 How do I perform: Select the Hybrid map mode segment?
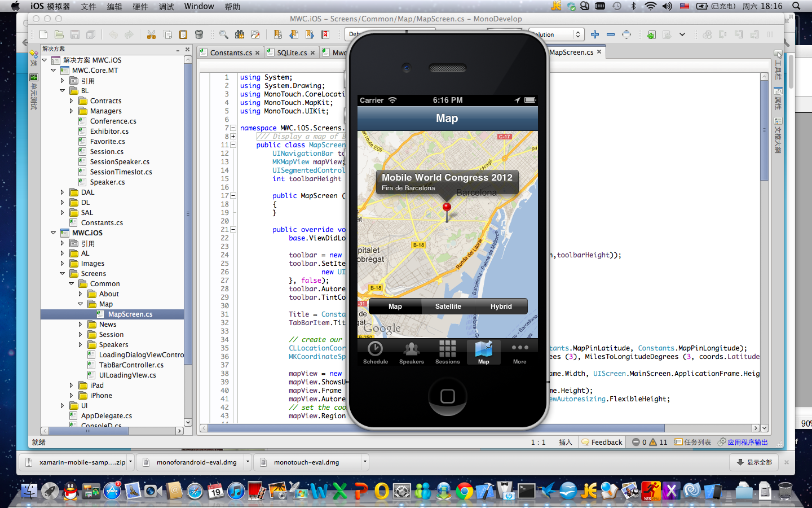(501, 306)
